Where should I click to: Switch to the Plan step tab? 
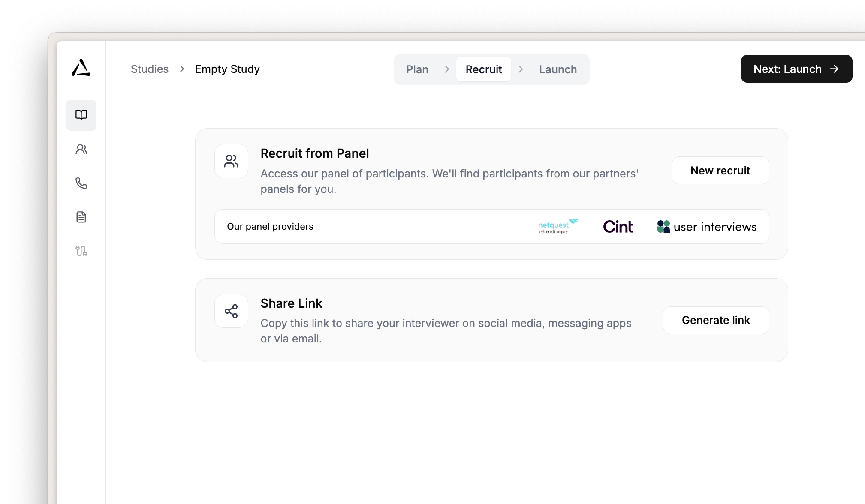[417, 69]
